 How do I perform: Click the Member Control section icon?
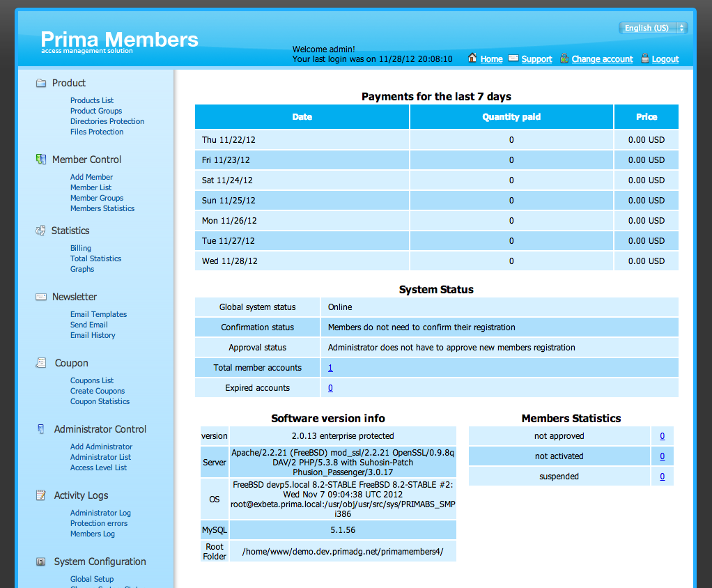[x=42, y=159]
